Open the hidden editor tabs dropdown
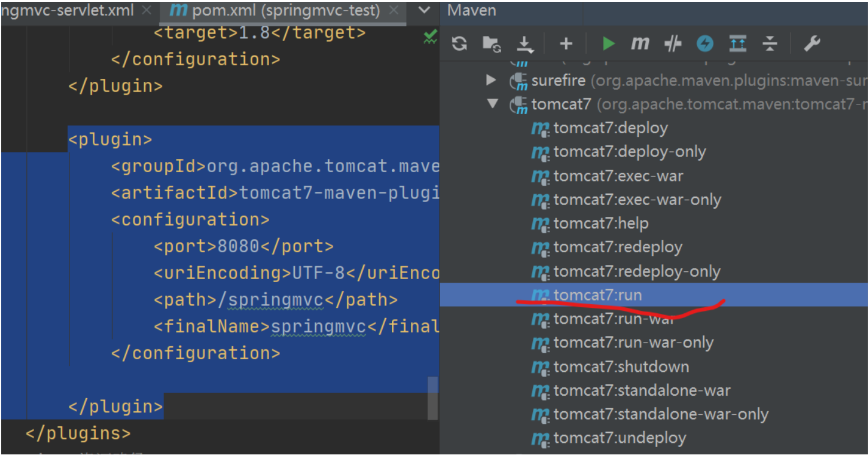This screenshot has width=868, height=455. pyautogui.click(x=425, y=10)
